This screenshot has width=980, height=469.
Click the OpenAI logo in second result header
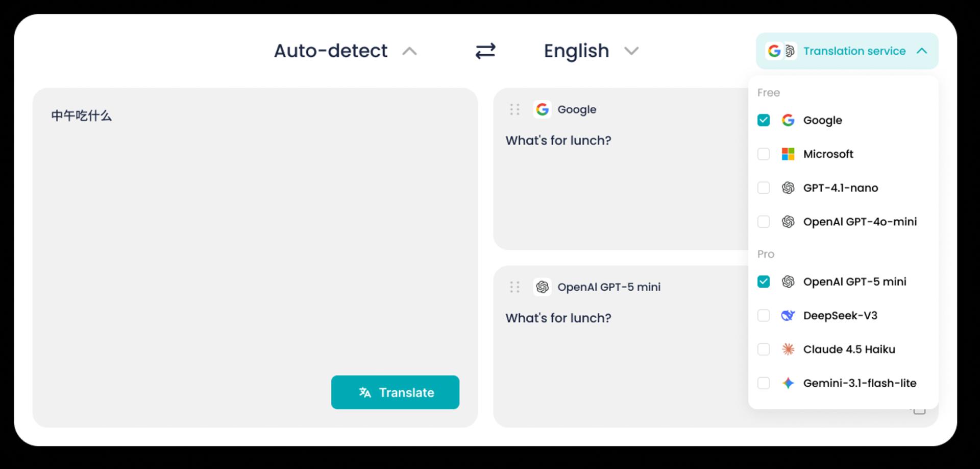(x=542, y=287)
